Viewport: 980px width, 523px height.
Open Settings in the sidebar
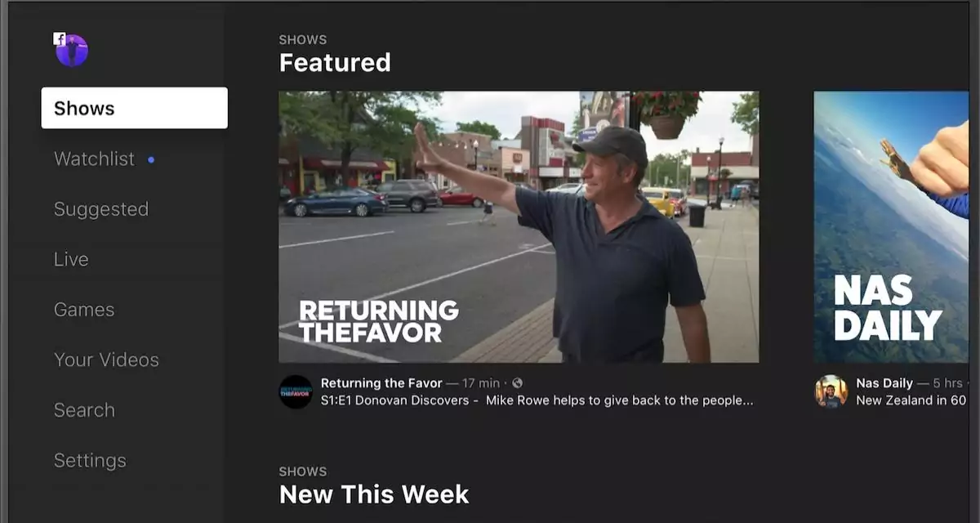[90, 460]
